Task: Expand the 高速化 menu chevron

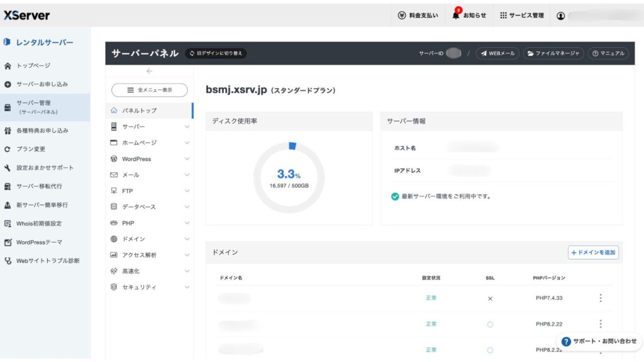Action: click(x=187, y=271)
